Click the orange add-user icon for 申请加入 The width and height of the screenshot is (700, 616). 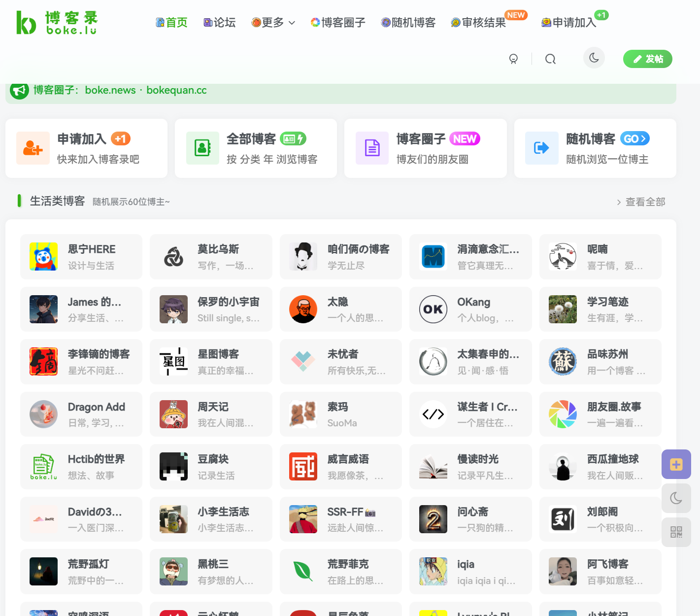click(x=33, y=148)
